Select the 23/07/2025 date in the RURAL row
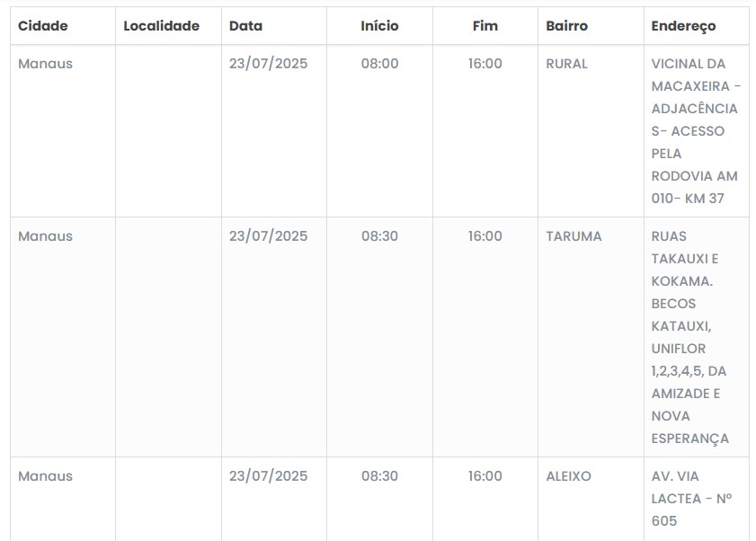Viewport: 756px width, 541px height. 268,64
